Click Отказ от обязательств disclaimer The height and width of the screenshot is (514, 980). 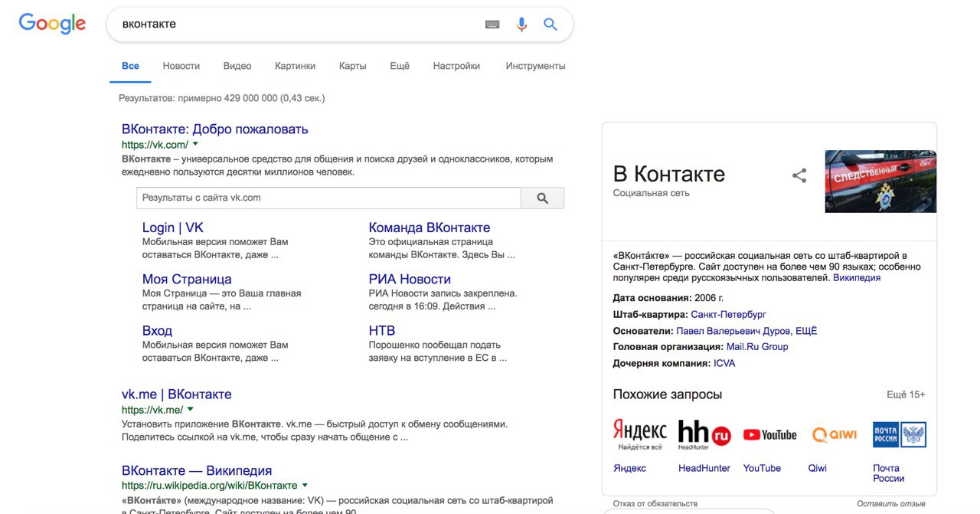[x=655, y=503]
